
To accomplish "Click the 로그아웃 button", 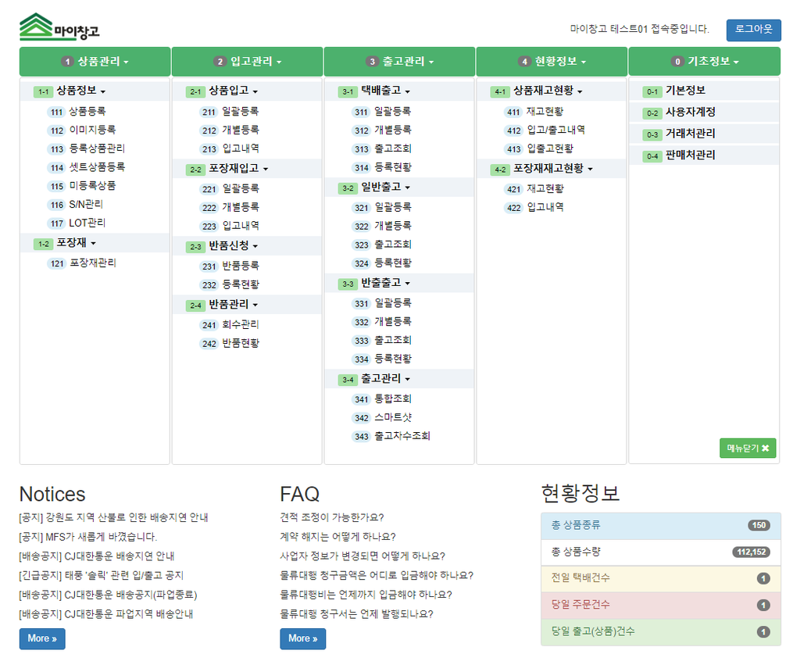I will click(x=754, y=30).
